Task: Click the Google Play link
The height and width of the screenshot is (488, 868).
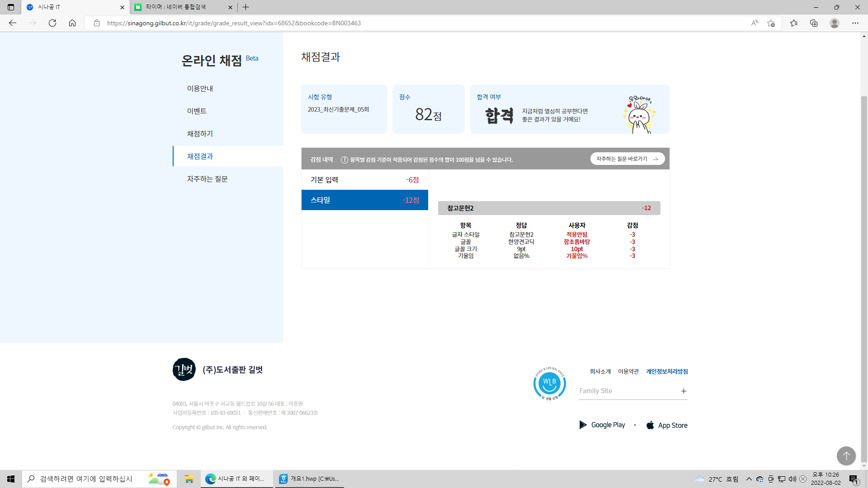Action: 602,425
